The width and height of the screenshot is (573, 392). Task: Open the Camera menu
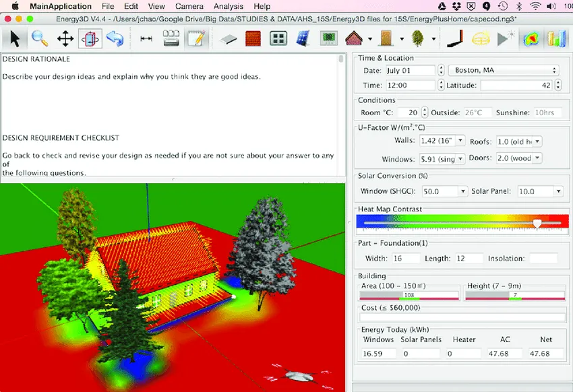[189, 6]
